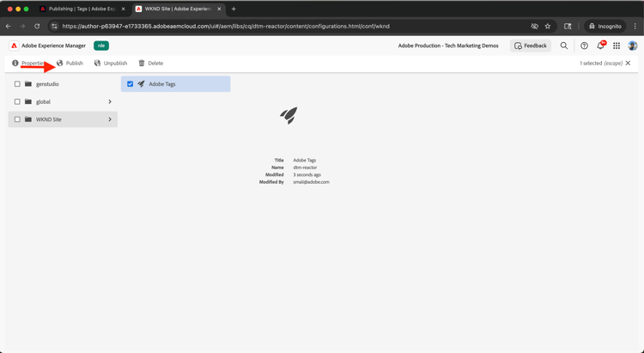Viewport: 644px width, 353px height.
Task: Click the media control icon left of Incognito
Action: click(x=568, y=26)
